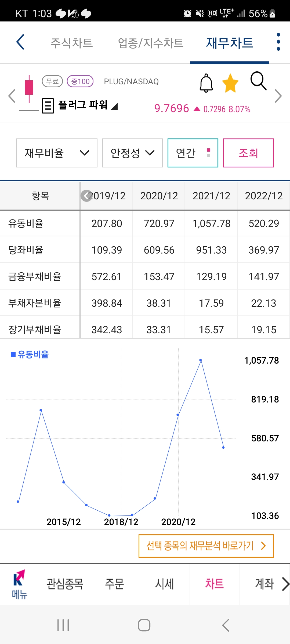Viewport: 290px width, 644px height.
Task: Go to previous stock arrow
Action: coord(12,96)
